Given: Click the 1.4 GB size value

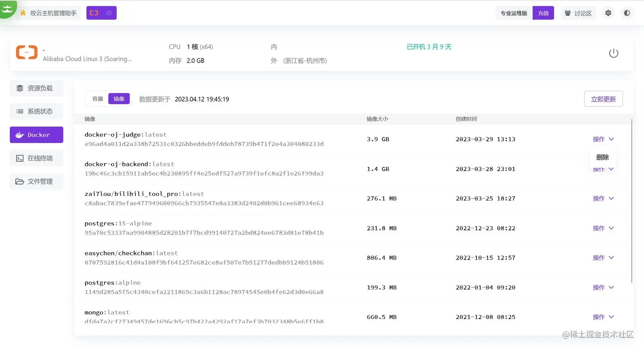Looking at the screenshot, I should 378,169.
